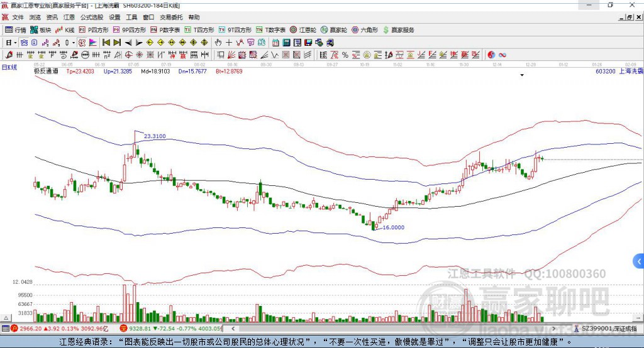The height and width of the screenshot is (348, 644).
Task: Click the blue infinity loop icon
Action: [x=502, y=55]
